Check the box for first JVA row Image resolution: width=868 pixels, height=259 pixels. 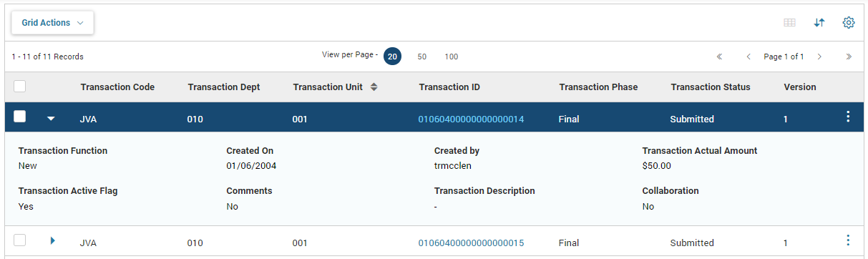pos(20,117)
